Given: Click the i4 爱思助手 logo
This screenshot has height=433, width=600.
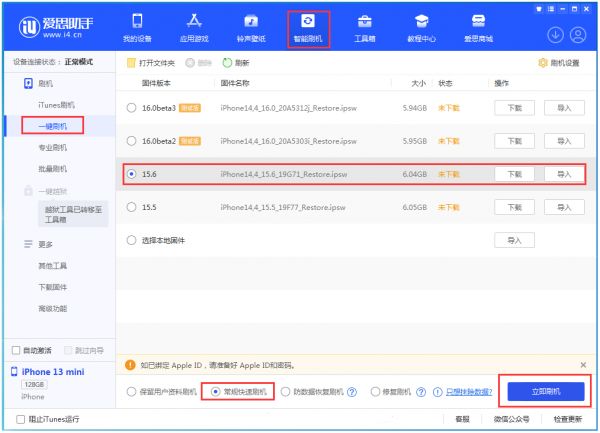Looking at the screenshot, I should [x=56, y=28].
